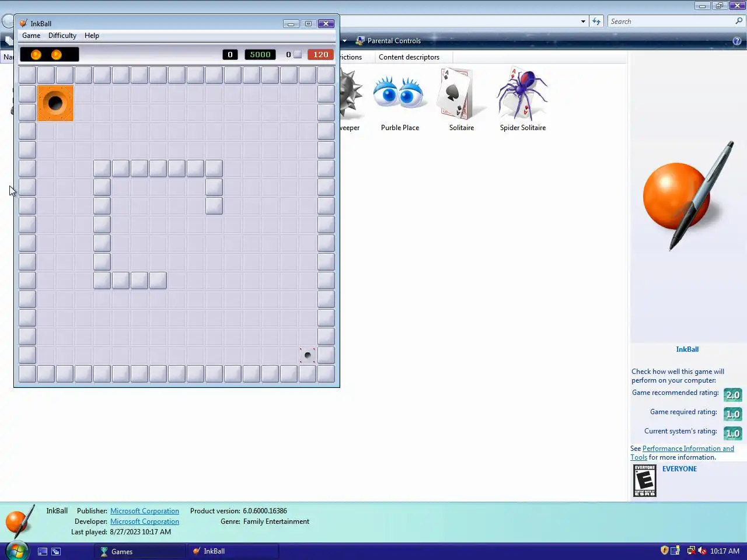This screenshot has height=560, width=747.
Task: Click the Windows Start orb
Action: tap(17, 551)
